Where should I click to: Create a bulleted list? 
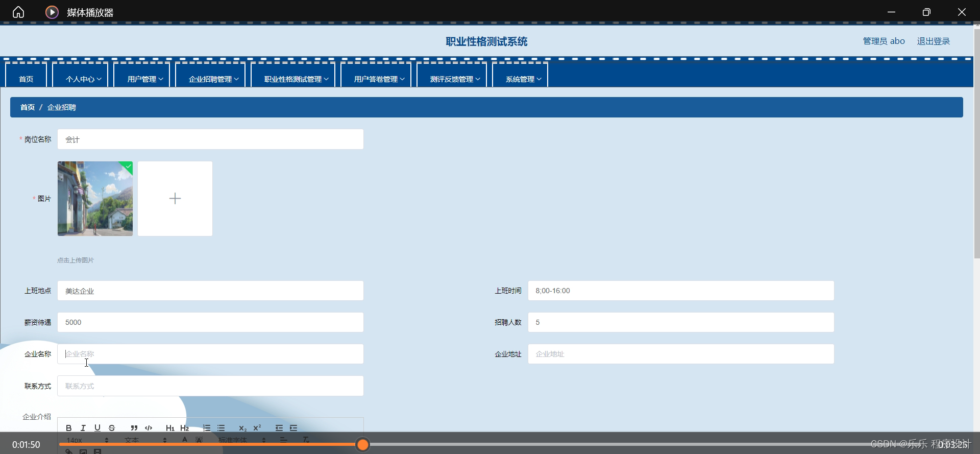pos(221,428)
